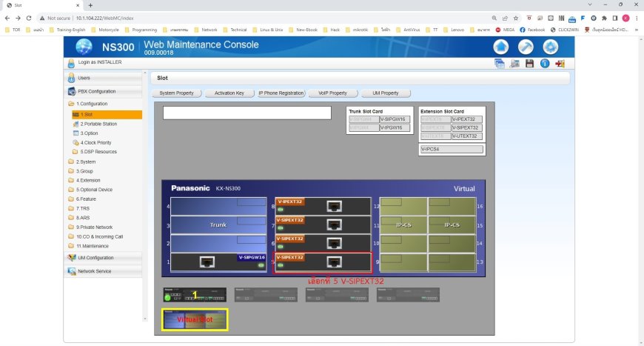Save data with the floppy disk icon

(x=529, y=64)
